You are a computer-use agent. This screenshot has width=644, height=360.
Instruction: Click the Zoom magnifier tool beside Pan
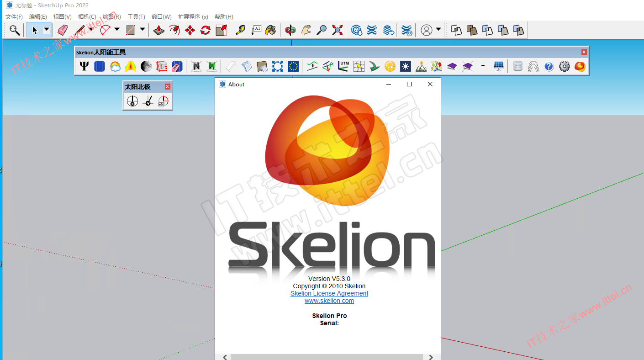[x=322, y=30]
